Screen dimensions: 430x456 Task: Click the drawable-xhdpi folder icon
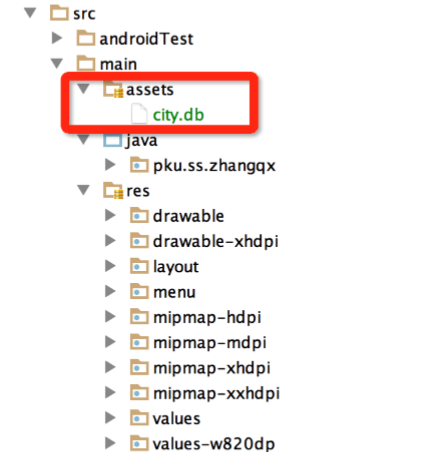coord(139,241)
